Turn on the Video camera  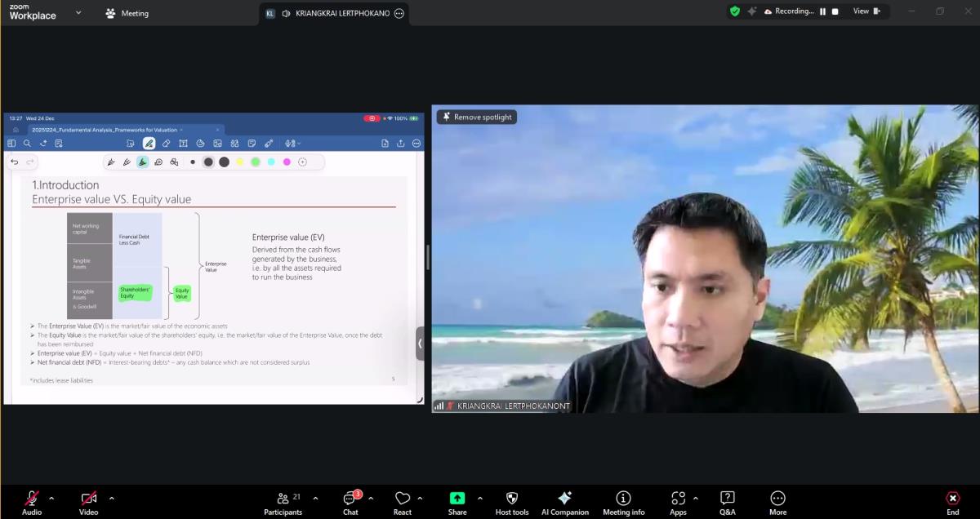click(x=89, y=502)
